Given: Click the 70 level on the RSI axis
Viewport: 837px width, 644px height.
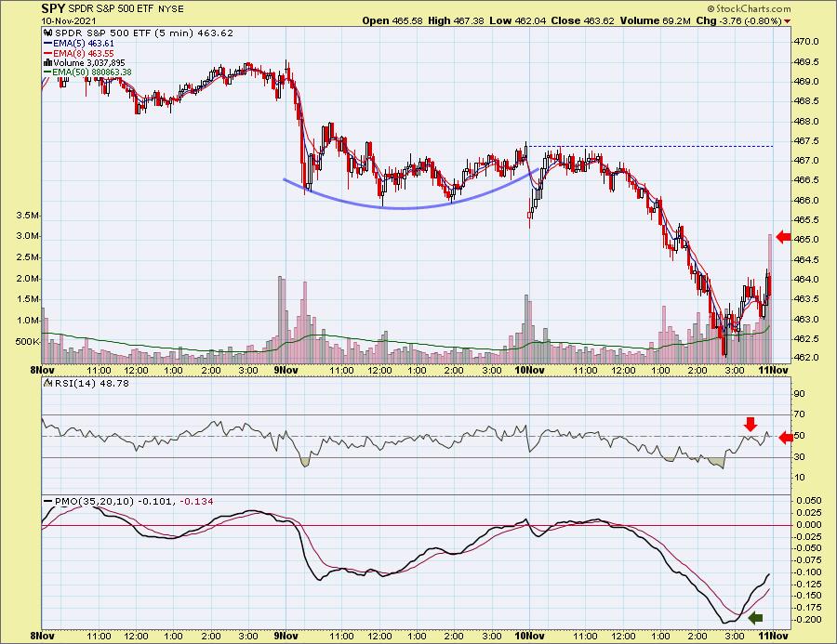Looking at the screenshot, I should point(799,414).
